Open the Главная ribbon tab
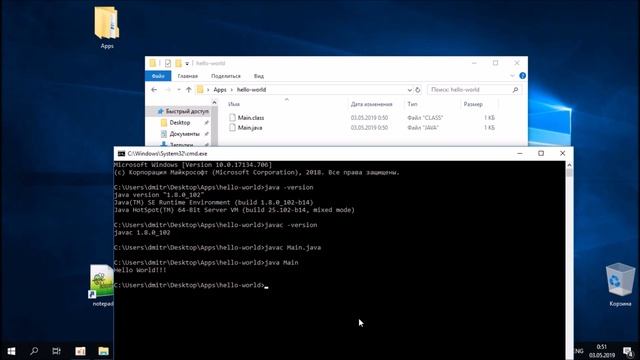Image resolution: width=640 pixels, height=360 pixels. (x=188, y=76)
